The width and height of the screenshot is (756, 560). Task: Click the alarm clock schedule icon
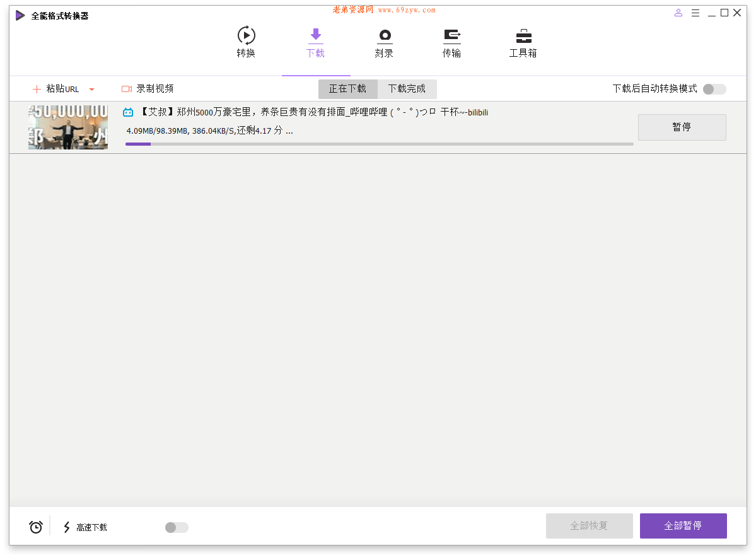point(36,527)
